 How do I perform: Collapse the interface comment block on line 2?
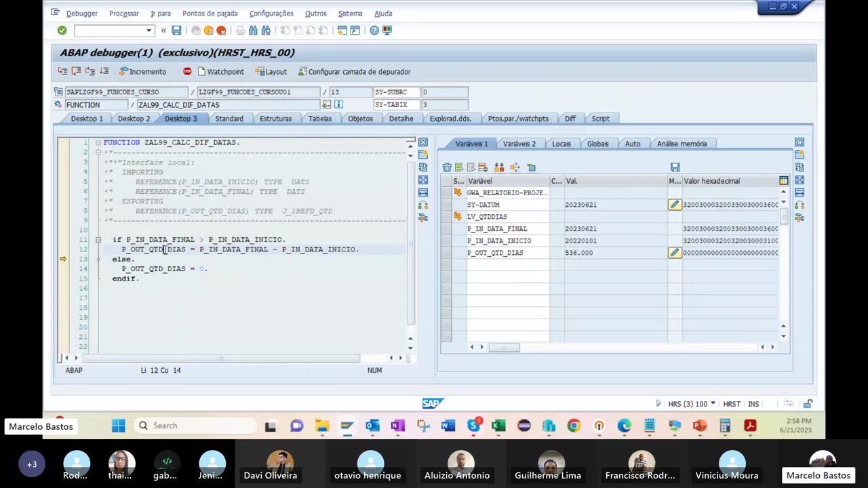pos(98,152)
